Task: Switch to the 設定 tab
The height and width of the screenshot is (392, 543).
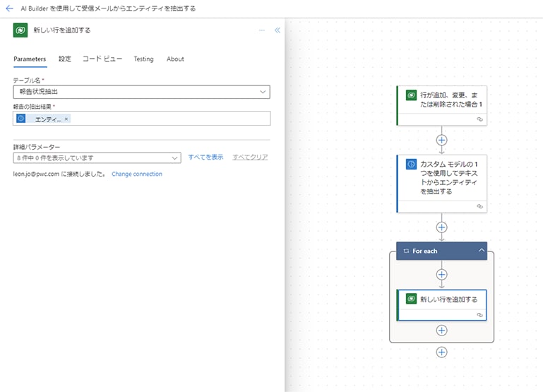Action: (65, 59)
